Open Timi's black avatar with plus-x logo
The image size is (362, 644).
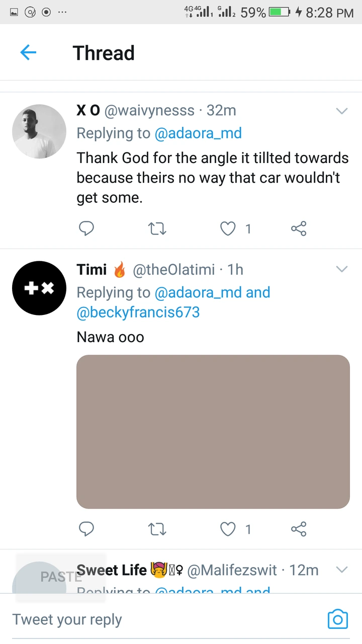pos(39,288)
